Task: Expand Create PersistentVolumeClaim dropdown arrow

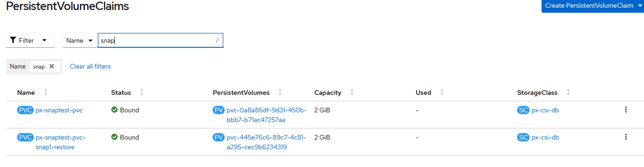Action: (640, 6)
